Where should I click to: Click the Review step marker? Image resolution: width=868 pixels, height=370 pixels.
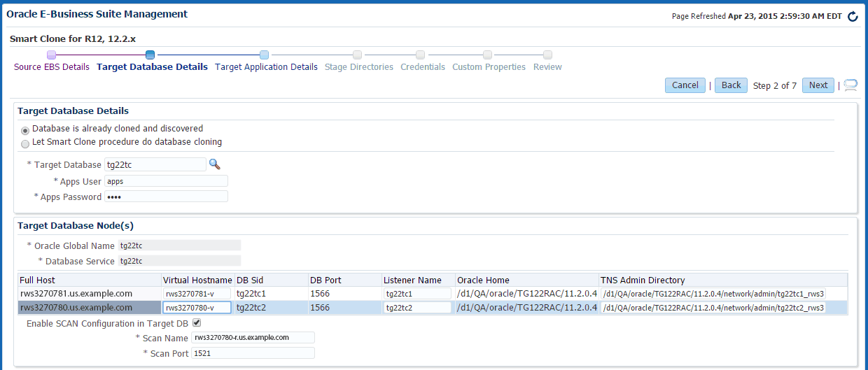tap(548, 55)
